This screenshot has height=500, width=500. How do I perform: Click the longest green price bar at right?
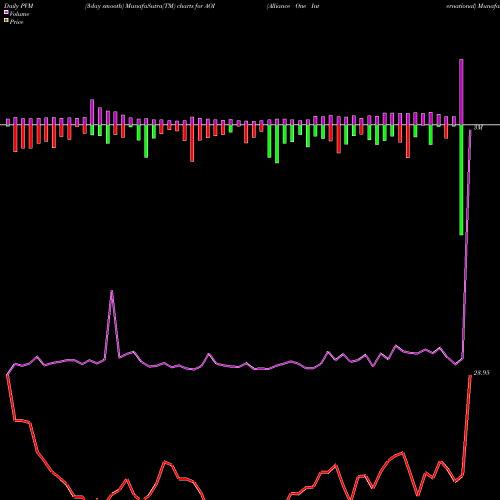461,180
